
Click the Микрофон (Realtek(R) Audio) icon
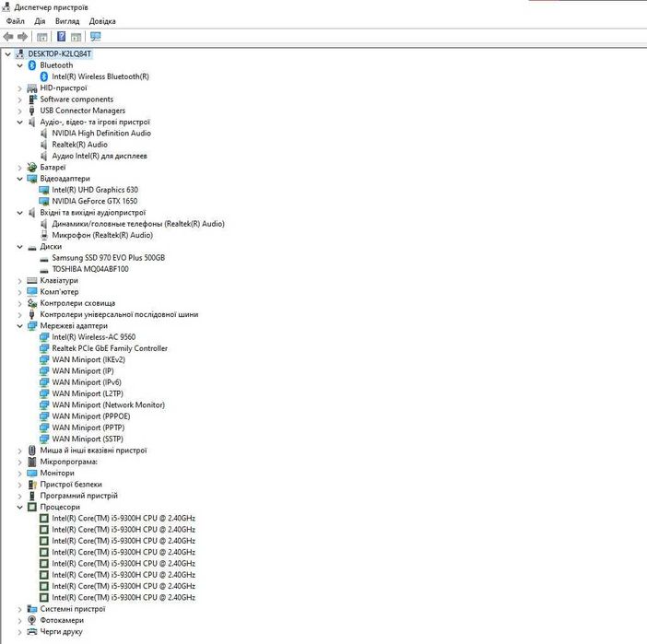click(x=43, y=235)
